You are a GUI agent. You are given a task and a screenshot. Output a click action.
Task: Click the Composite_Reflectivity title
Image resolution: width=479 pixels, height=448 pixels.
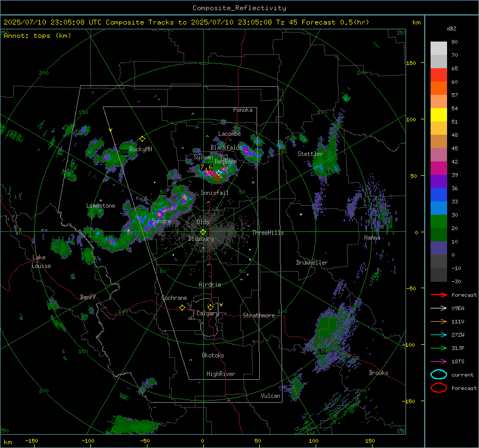[239, 8]
